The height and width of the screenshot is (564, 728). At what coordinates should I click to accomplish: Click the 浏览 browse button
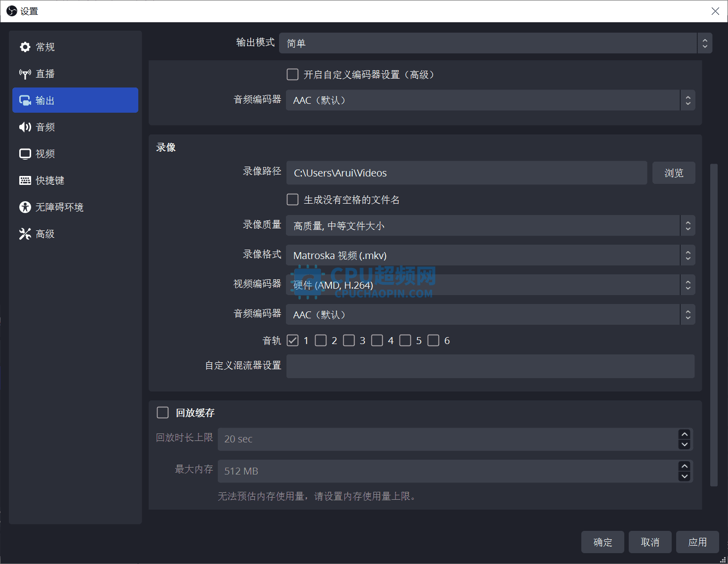(x=674, y=173)
